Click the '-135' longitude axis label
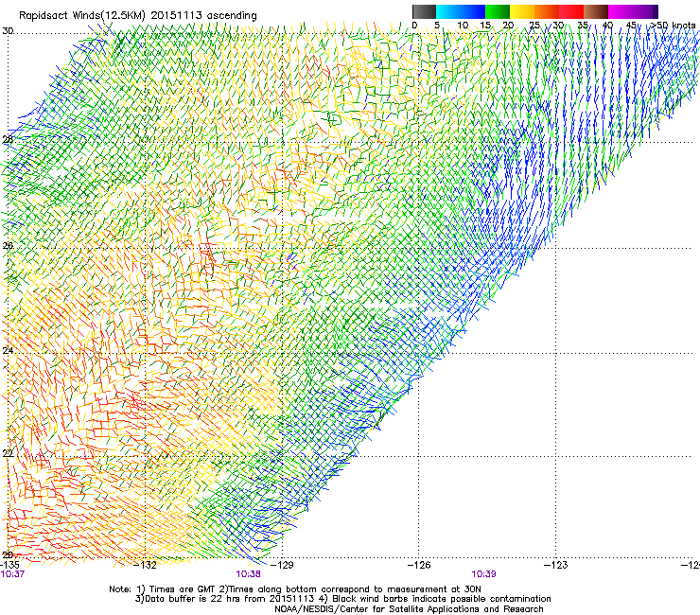Viewport: 700px width, 615px height. click(x=9, y=565)
